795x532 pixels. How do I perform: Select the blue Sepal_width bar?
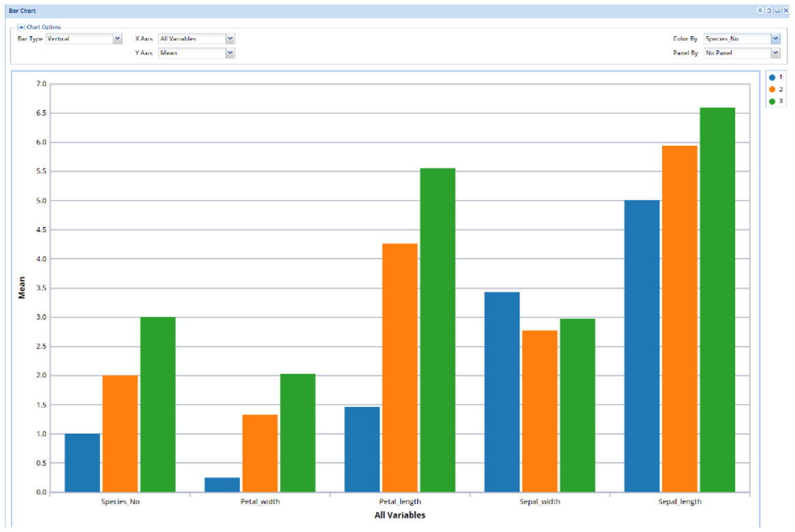pyautogui.click(x=502, y=392)
